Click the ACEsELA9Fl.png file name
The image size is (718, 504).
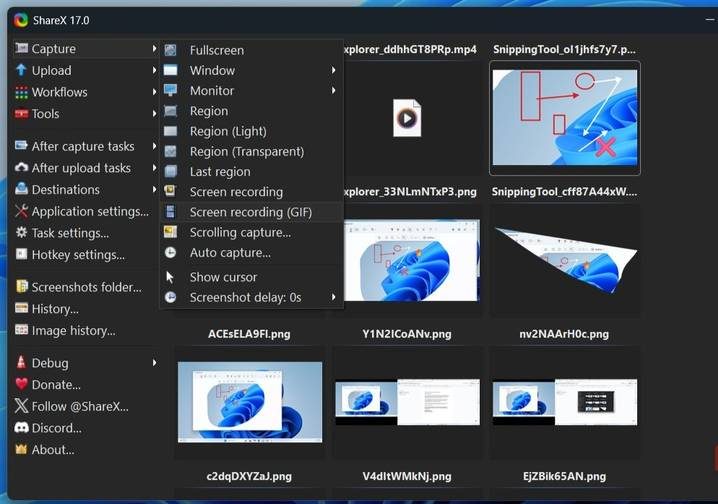pyautogui.click(x=249, y=334)
